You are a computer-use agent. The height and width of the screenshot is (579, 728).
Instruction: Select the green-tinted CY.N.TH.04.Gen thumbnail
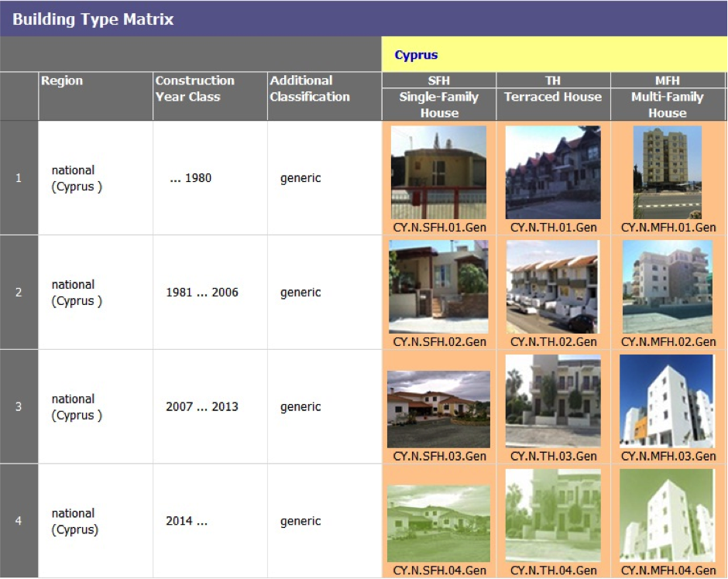(x=553, y=516)
